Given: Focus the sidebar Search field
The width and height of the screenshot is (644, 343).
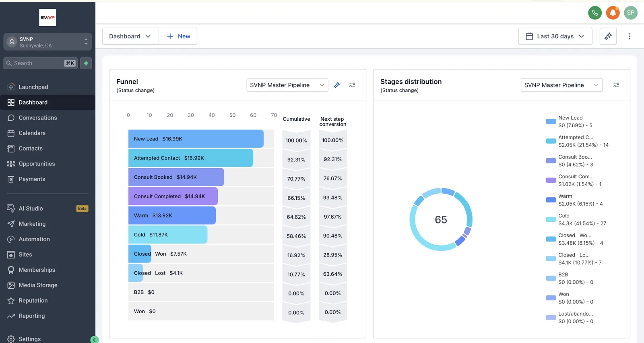Looking at the screenshot, I should click(40, 63).
